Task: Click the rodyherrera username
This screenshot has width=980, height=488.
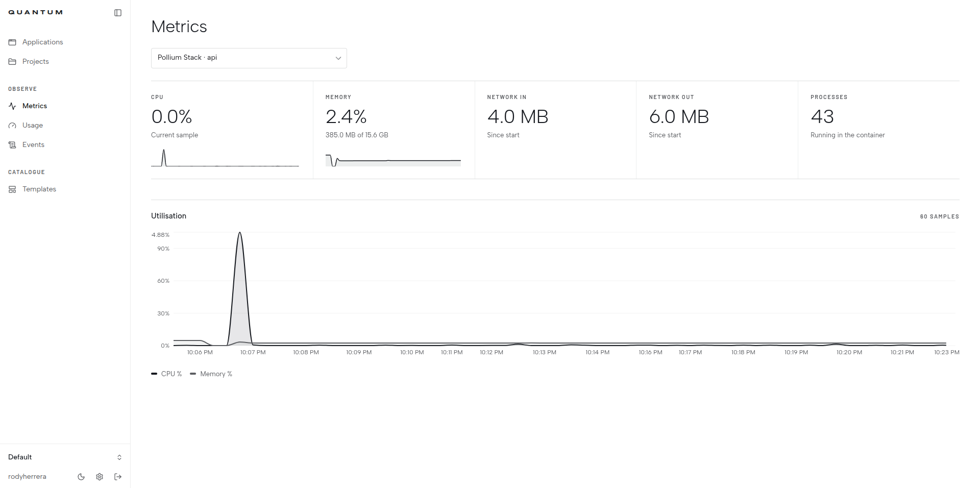Action: tap(27, 477)
